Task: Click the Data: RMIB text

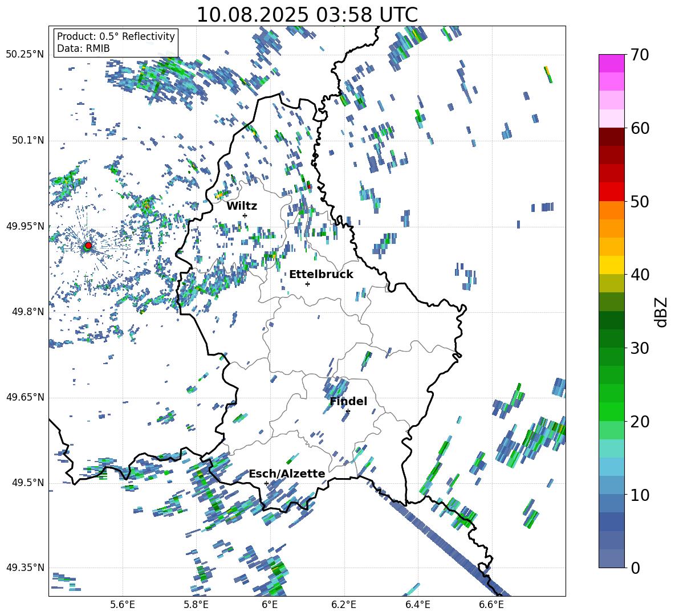Action: 83,48
